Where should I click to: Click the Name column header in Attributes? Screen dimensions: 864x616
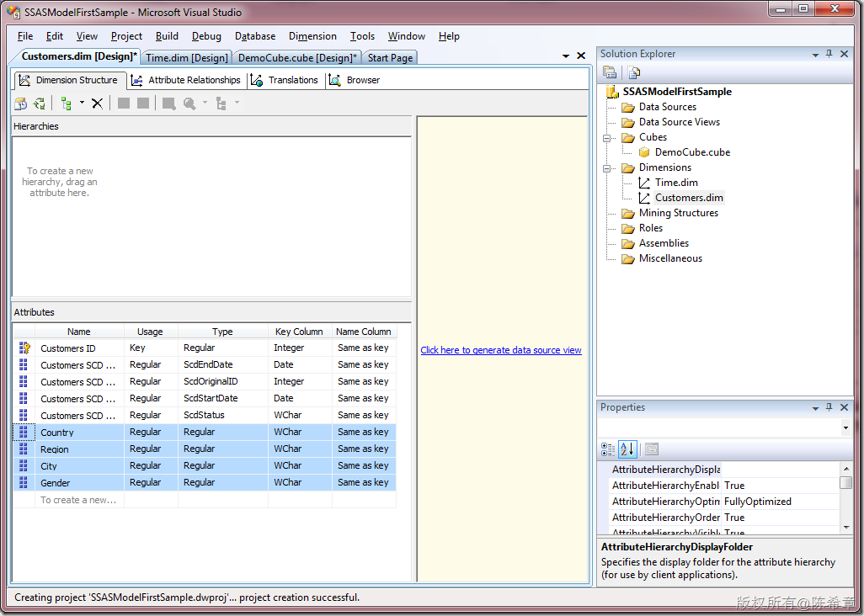point(79,332)
